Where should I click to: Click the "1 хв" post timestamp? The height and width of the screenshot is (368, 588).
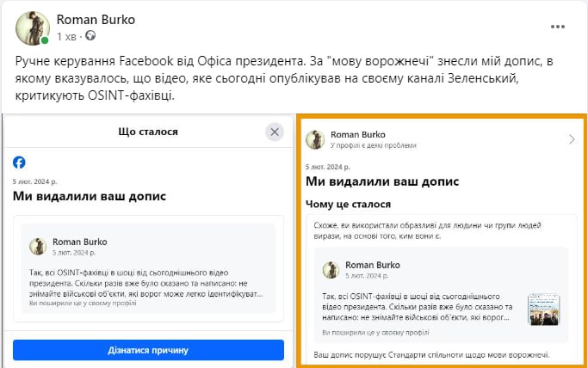click(x=66, y=37)
